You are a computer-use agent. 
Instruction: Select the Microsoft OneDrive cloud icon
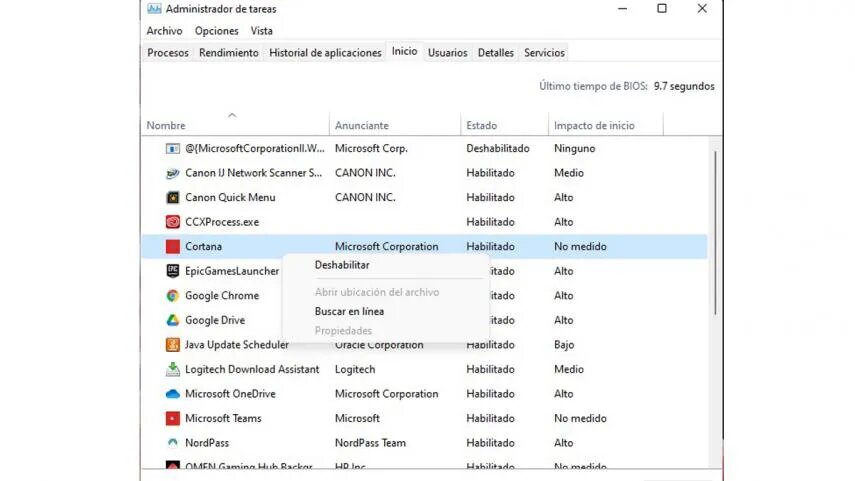tap(173, 394)
